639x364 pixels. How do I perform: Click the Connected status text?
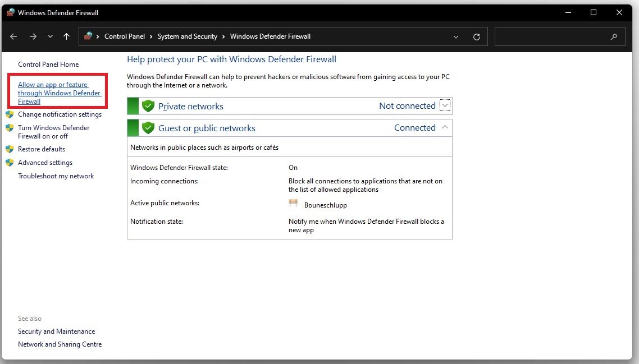point(414,128)
